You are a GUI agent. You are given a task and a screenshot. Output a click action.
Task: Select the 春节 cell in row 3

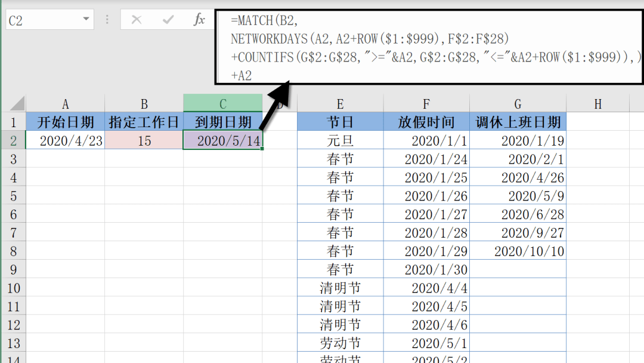tap(339, 158)
